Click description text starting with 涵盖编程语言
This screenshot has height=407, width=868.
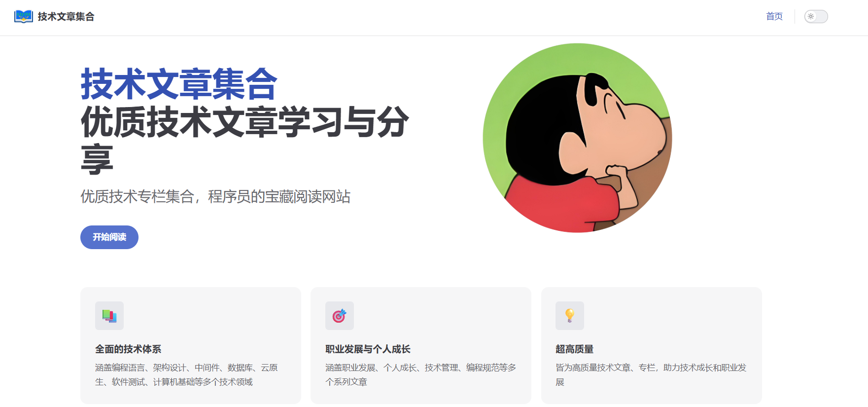pos(186,374)
